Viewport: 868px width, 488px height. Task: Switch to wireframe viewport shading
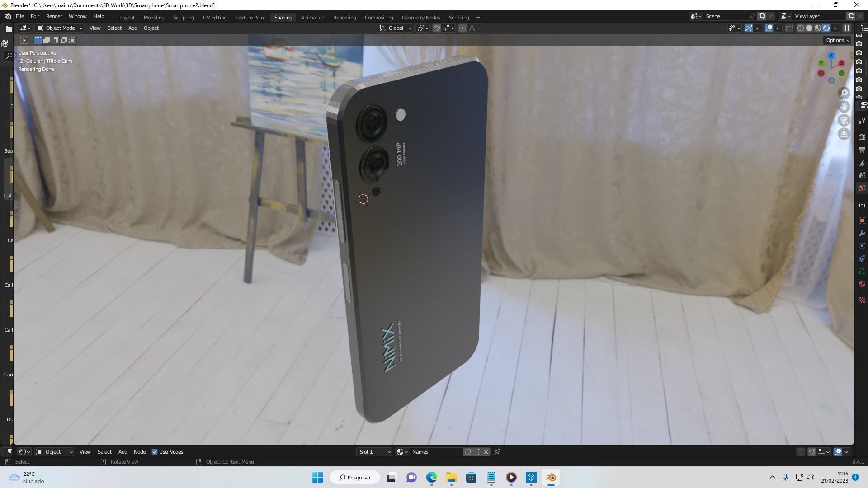pos(800,28)
